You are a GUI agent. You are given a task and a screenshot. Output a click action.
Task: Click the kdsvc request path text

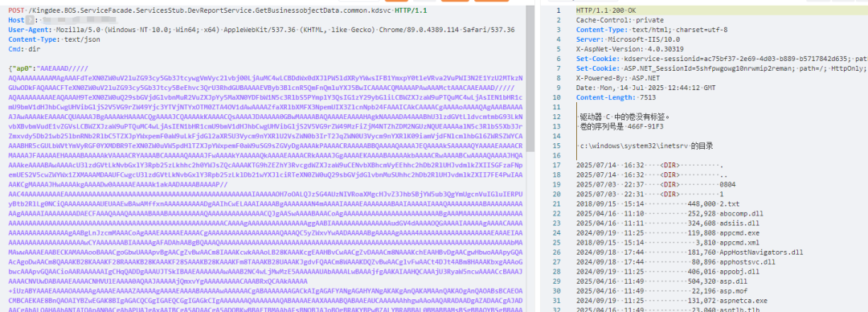pos(209,10)
